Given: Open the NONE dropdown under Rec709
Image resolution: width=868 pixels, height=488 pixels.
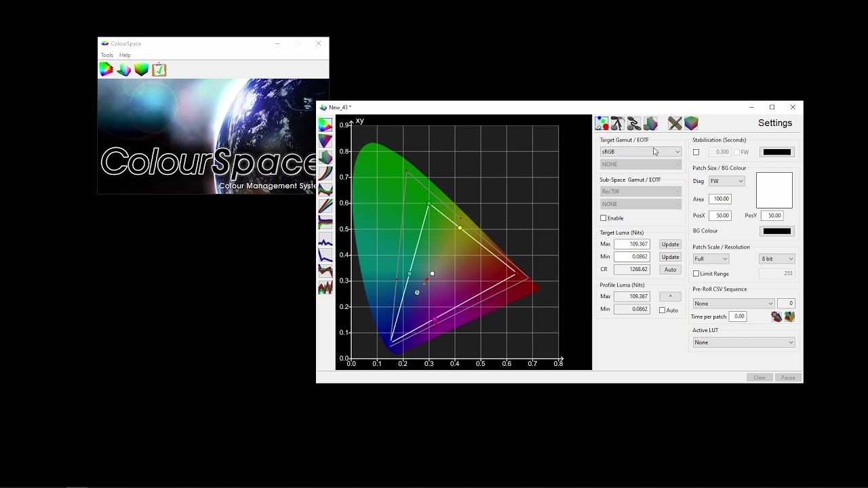Looking at the screenshot, I should (640, 204).
